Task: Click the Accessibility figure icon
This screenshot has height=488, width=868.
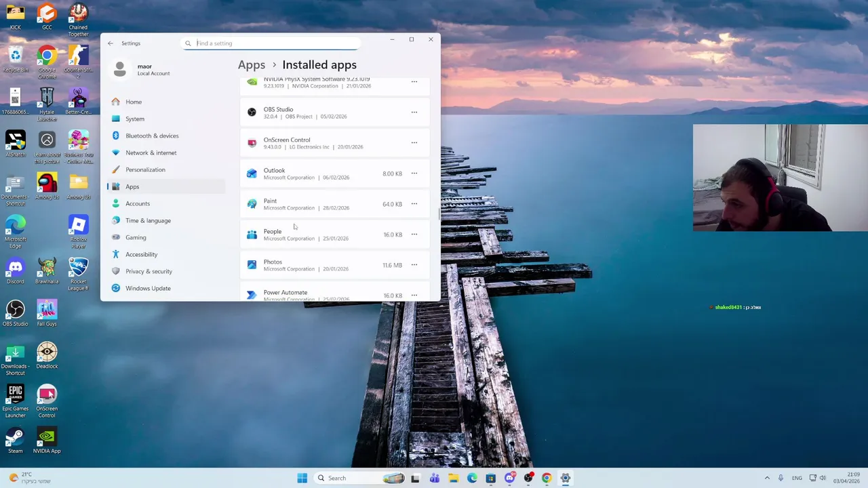Action: pyautogui.click(x=115, y=254)
